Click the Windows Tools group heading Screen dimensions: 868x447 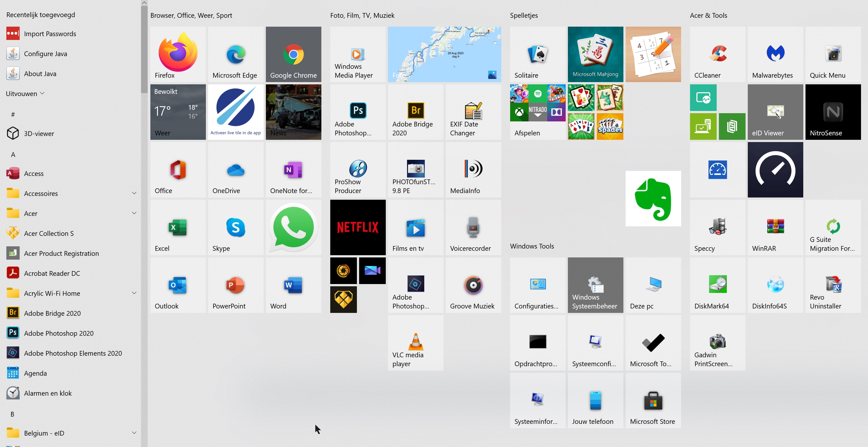531,246
